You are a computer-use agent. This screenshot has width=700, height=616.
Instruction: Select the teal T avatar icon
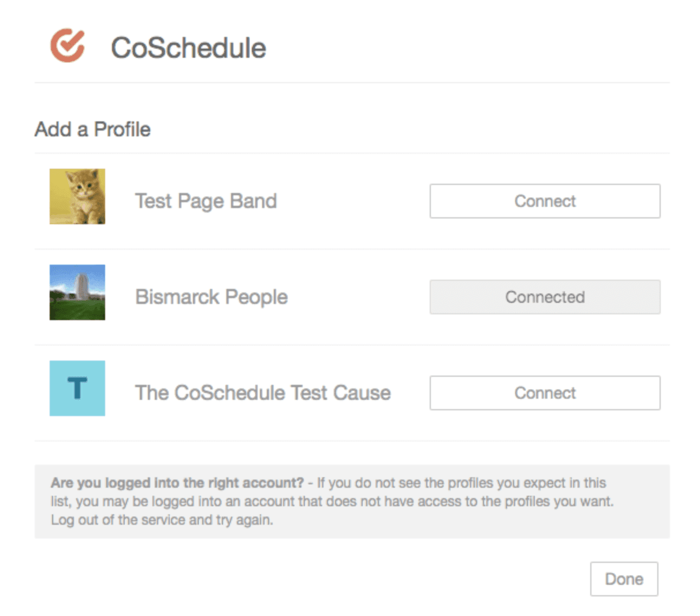[x=77, y=388]
